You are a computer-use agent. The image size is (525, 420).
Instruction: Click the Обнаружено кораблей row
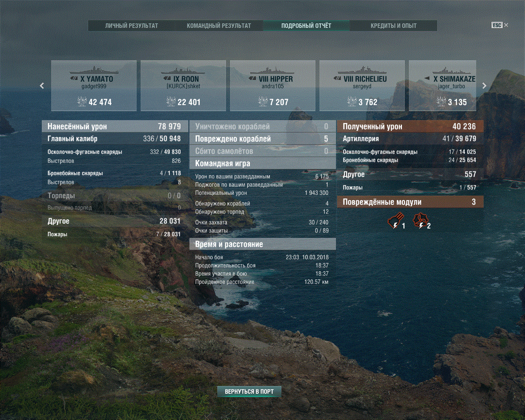[262, 203]
